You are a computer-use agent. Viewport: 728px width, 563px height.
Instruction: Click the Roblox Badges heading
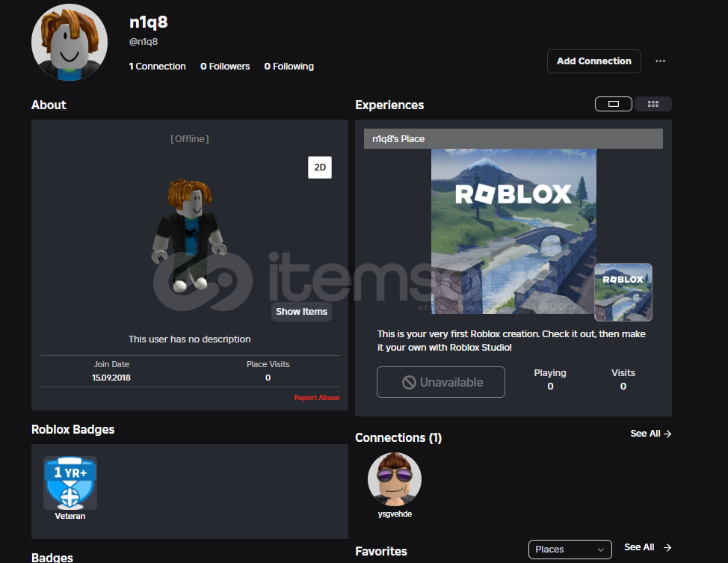click(73, 429)
